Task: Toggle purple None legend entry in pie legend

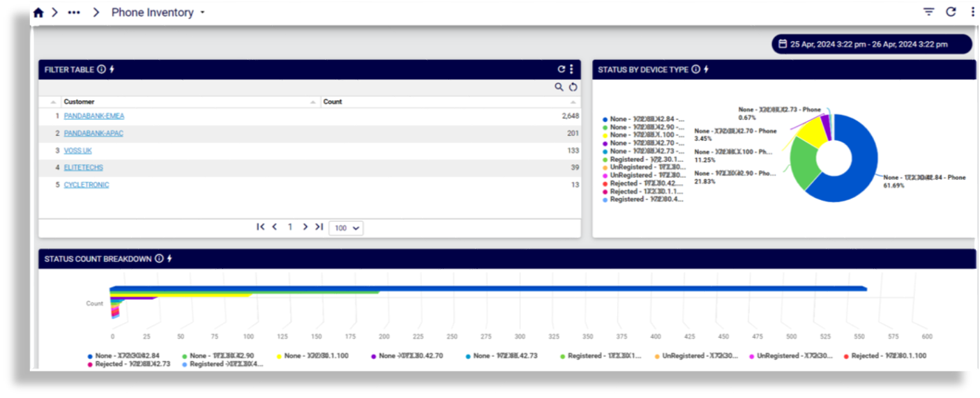Action: [x=643, y=143]
